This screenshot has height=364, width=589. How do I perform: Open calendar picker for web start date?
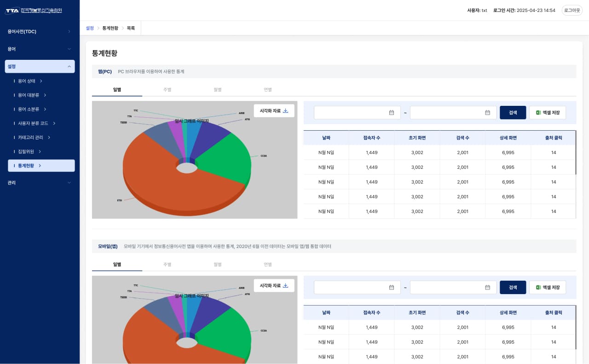(x=392, y=113)
